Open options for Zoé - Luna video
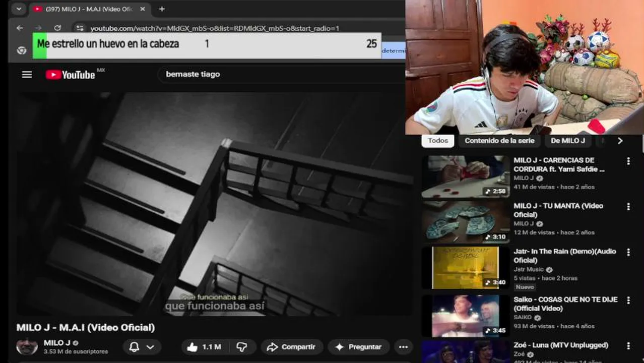Screen dimensions: 644x363 (x=628, y=346)
